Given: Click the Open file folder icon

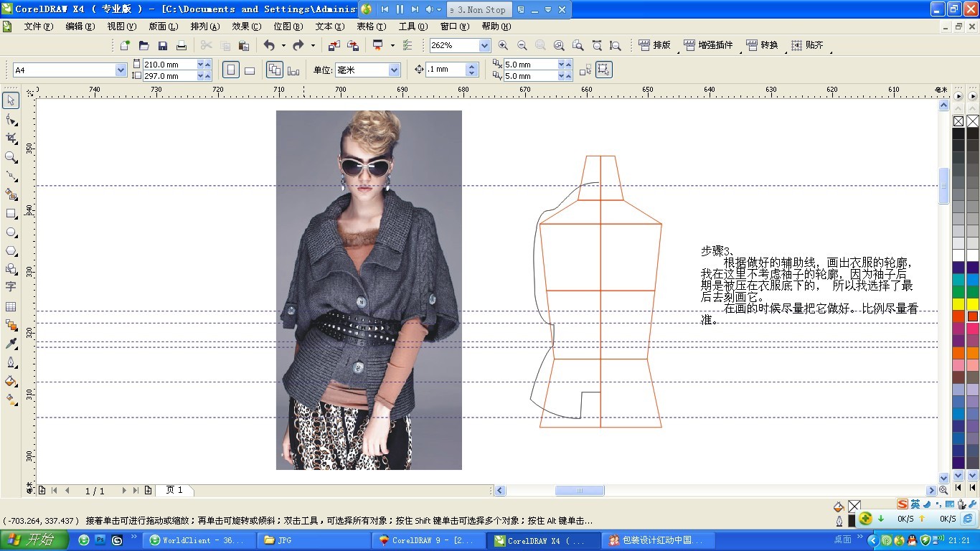Looking at the screenshot, I should 143,45.
